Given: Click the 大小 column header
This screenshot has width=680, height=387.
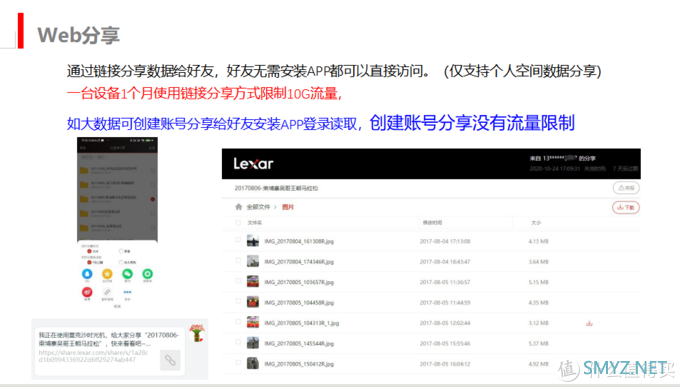Looking at the screenshot, I should pyautogui.click(x=536, y=223).
